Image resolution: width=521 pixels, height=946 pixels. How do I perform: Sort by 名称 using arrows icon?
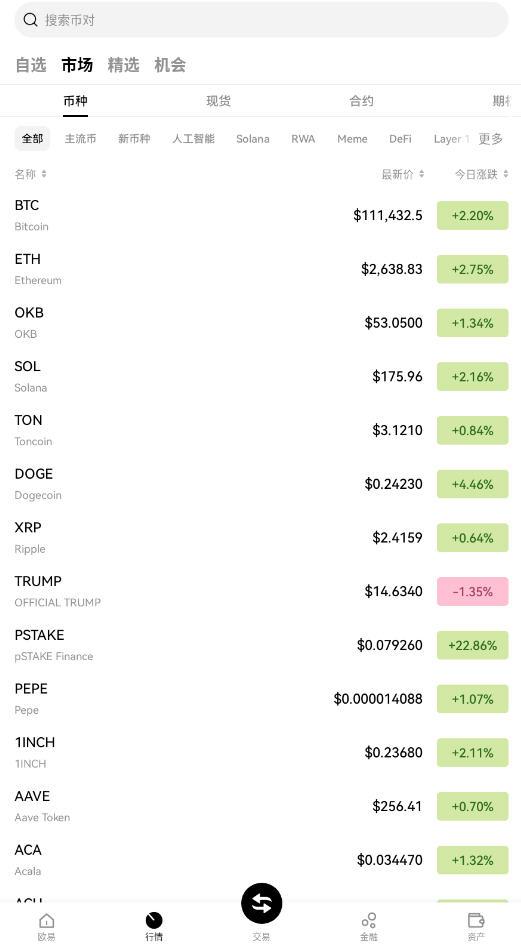(x=43, y=174)
